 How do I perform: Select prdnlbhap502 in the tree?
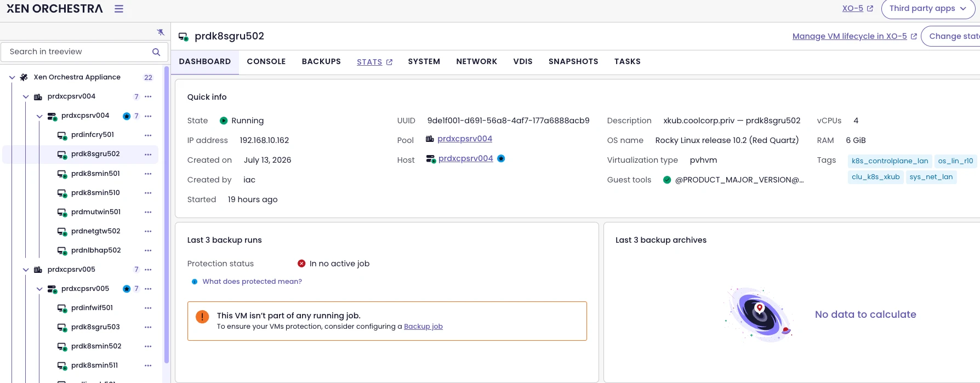point(96,250)
